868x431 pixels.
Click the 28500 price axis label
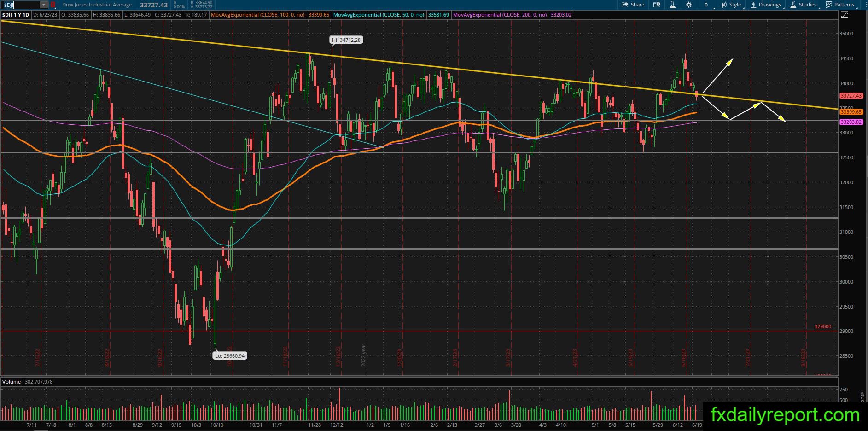point(846,356)
